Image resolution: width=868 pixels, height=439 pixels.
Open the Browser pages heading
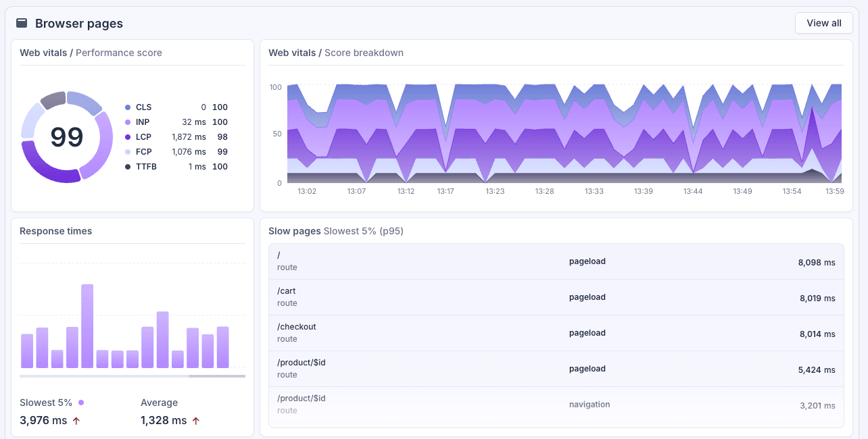coord(79,24)
